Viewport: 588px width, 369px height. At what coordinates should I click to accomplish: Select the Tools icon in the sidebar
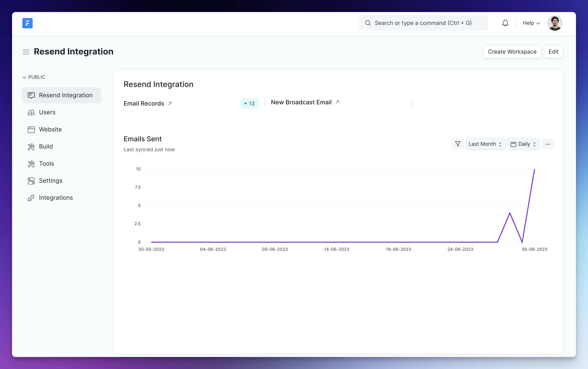(31, 163)
